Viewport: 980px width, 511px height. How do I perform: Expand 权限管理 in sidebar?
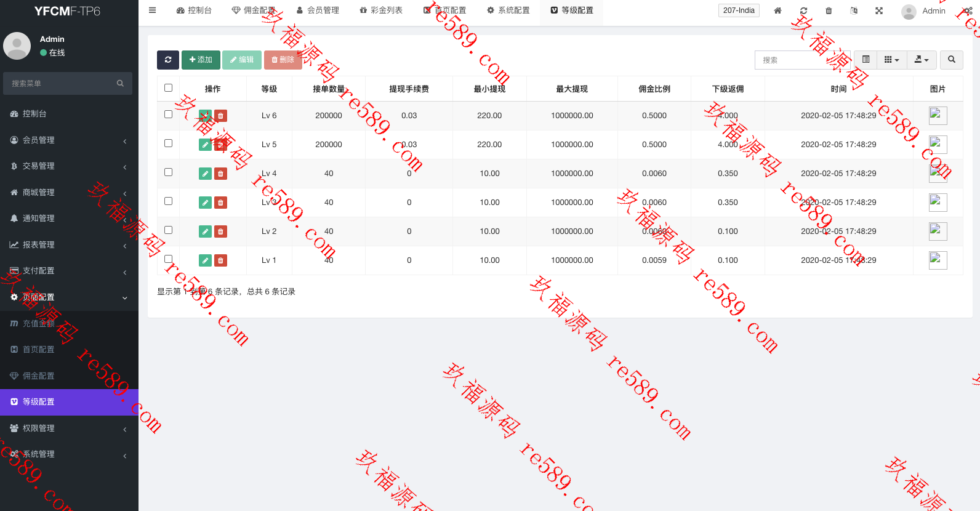[x=69, y=429]
